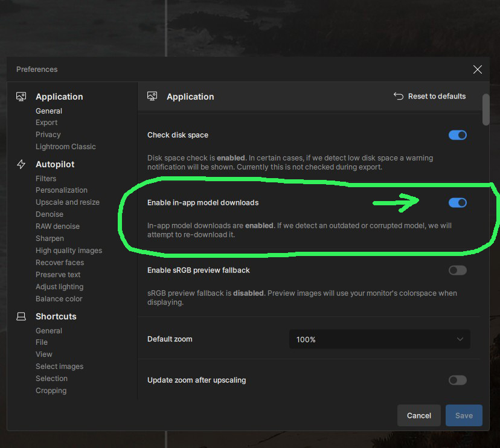
Task: Open the Recover faces preferences
Action: pyautogui.click(x=60, y=263)
